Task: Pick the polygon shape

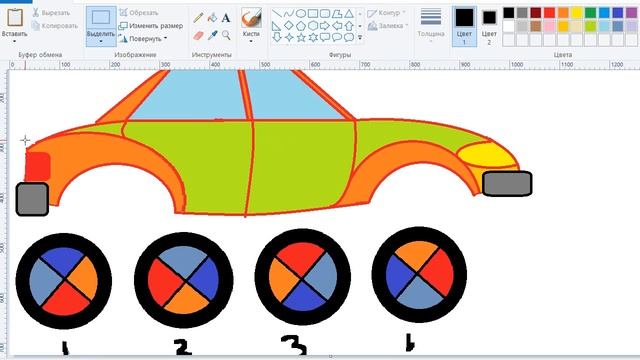Action: coord(337,14)
